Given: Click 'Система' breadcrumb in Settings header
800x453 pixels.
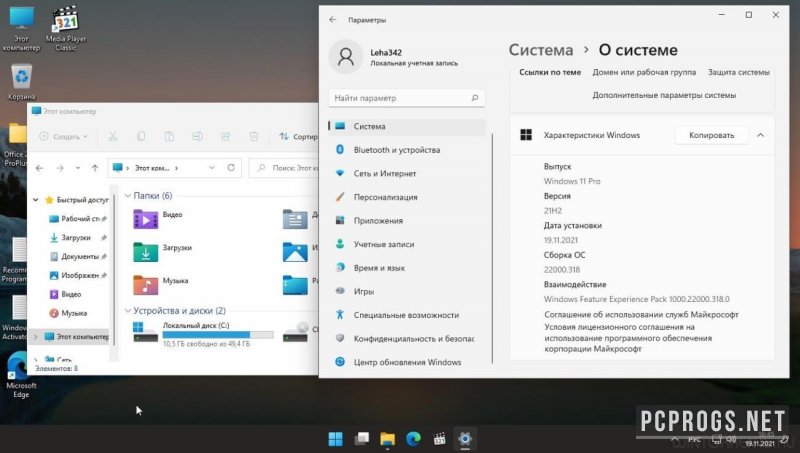Looking at the screenshot, I should 541,50.
